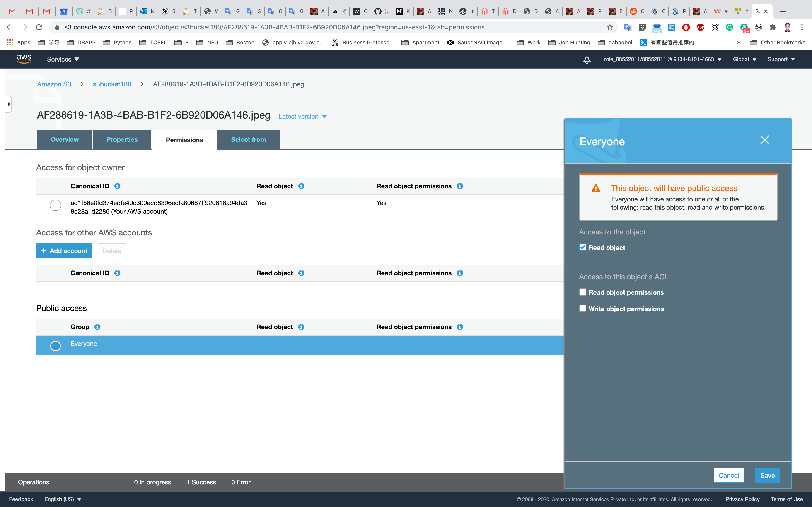Expand the Latest version dropdown

302,117
